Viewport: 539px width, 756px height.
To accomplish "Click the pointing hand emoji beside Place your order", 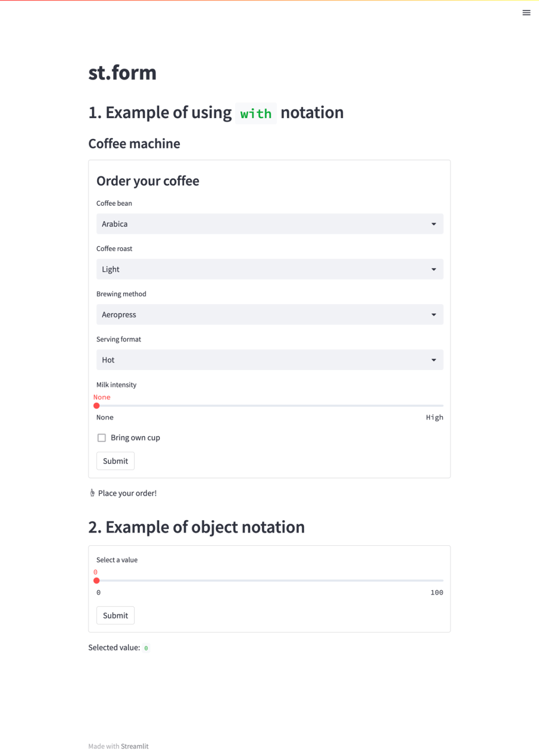I will 92,493.
